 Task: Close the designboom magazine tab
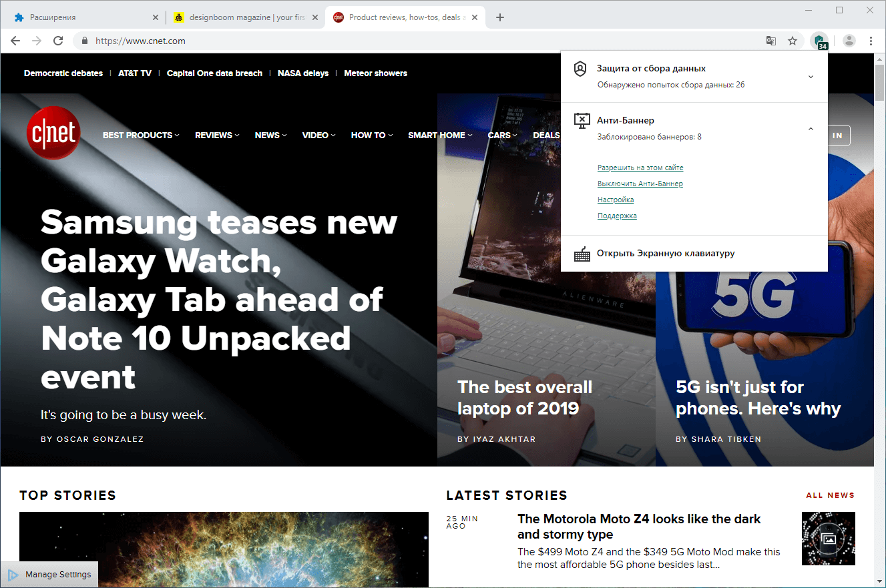pyautogui.click(x=315, y=17)
